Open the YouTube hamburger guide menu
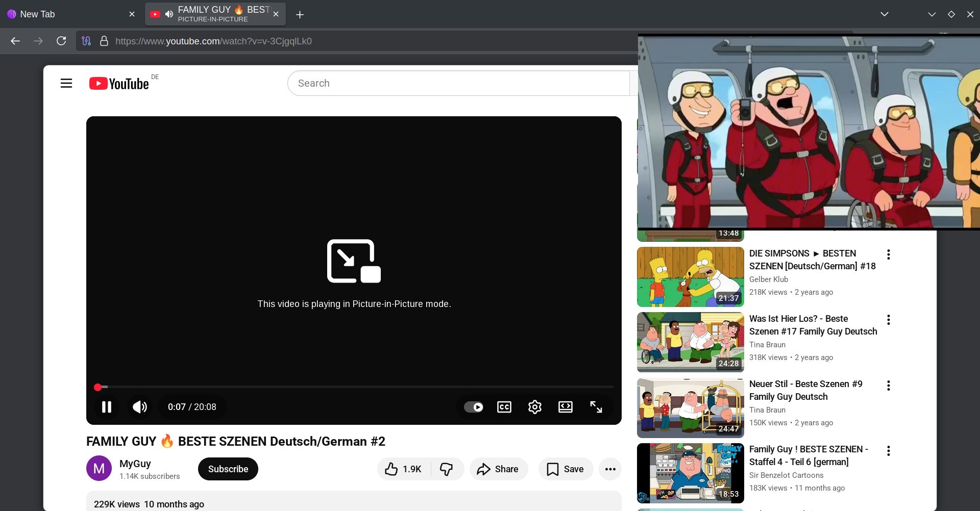This screenshot has width=980, height=511. tap(66, 83)
